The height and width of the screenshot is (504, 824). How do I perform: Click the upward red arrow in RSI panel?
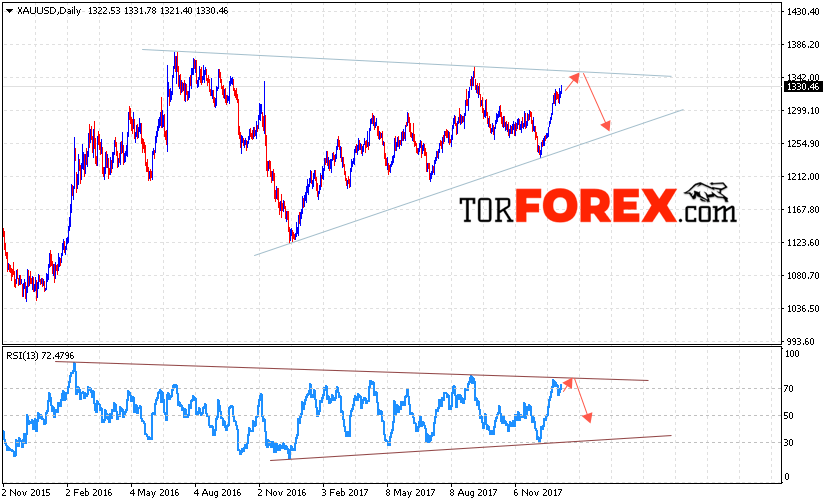pos(567,384)
